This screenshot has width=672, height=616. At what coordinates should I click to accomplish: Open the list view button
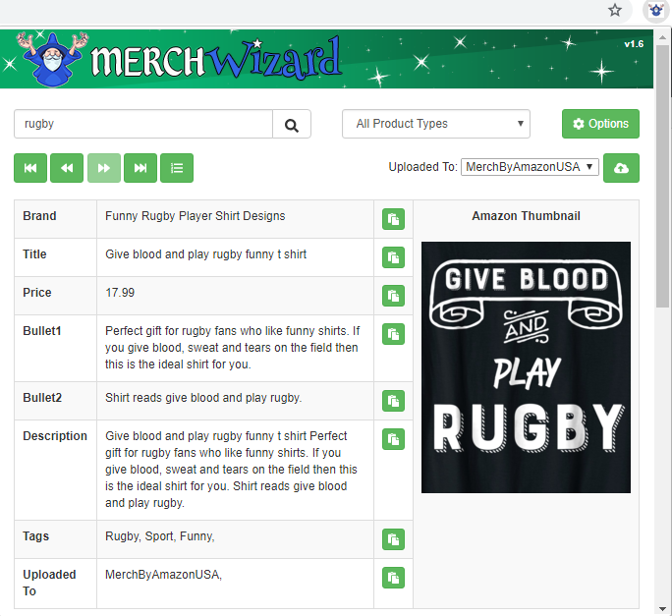tap(177, 168)
